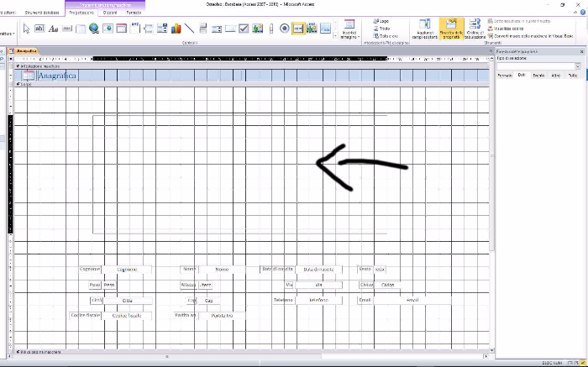Open the property sheet Formato tab
This screenshot has height=367, width=588.
click(505, 76)
